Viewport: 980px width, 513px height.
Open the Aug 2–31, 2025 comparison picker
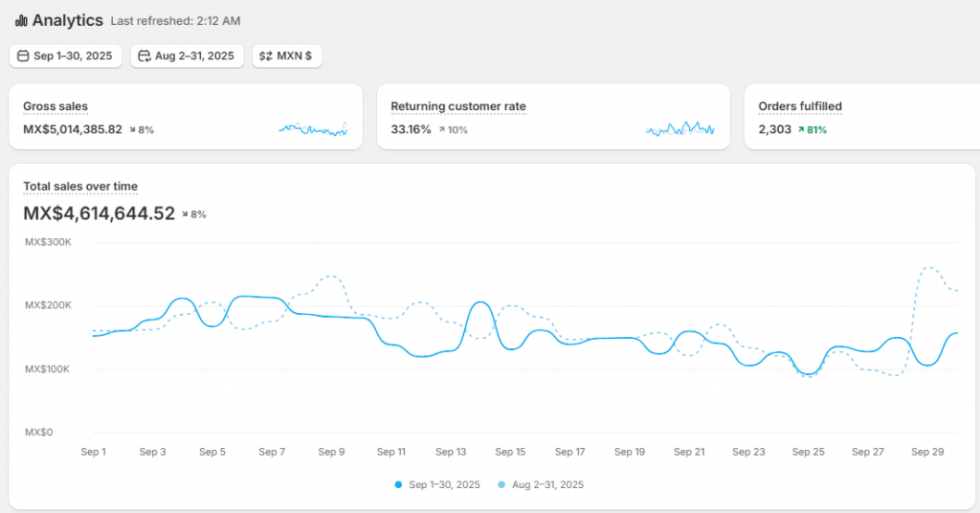(187, 56)
